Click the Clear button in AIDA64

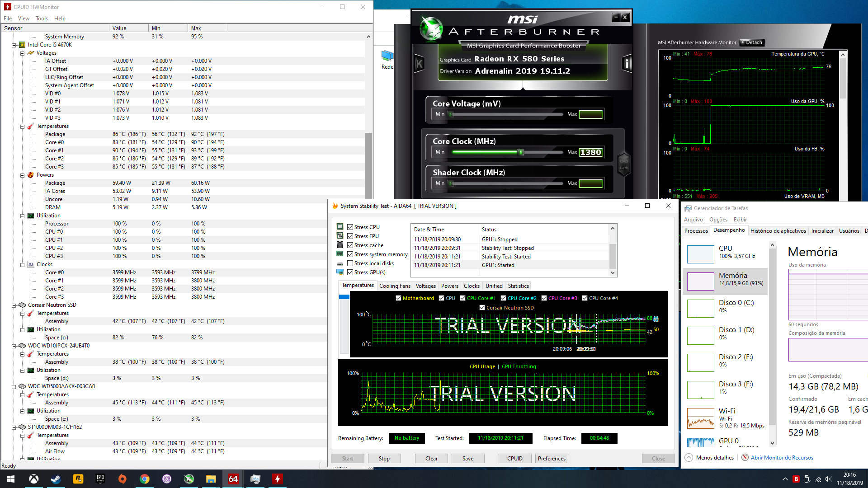pyautogui.click(x=432, y=458)
